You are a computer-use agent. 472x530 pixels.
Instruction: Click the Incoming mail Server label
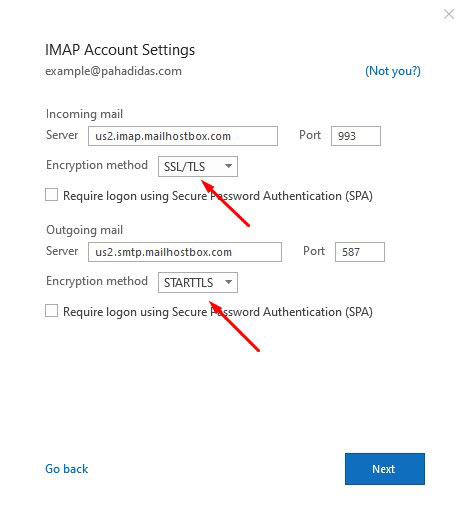62,135
